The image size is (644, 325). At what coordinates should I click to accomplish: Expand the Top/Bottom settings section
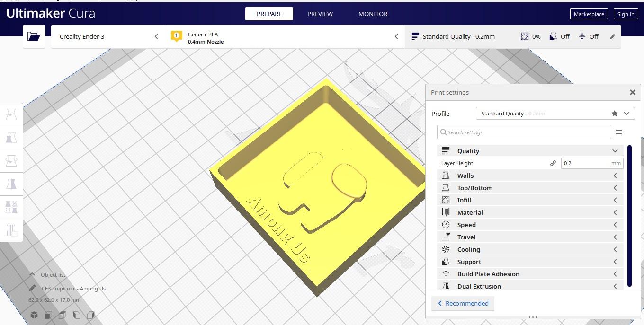point(530,188)
